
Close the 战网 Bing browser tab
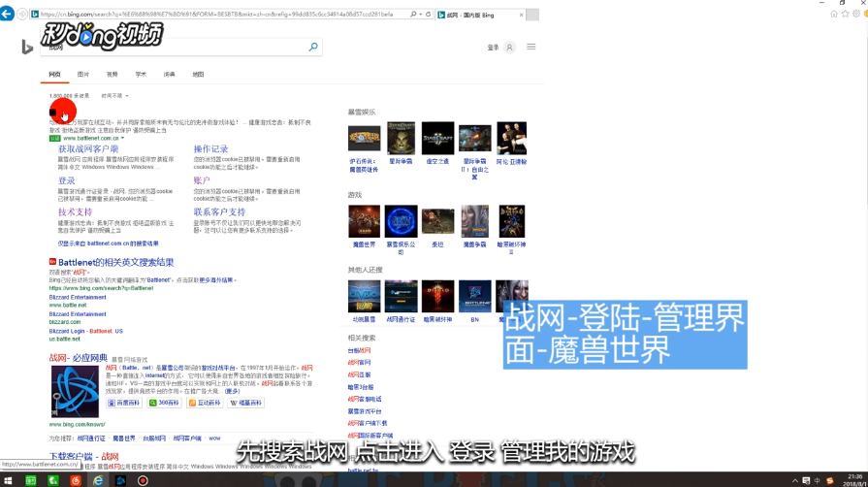(521, 15)
